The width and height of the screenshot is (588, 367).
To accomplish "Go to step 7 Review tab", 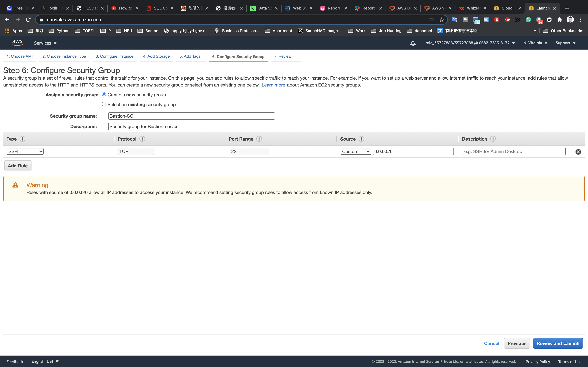I will (x=283, y=56).
